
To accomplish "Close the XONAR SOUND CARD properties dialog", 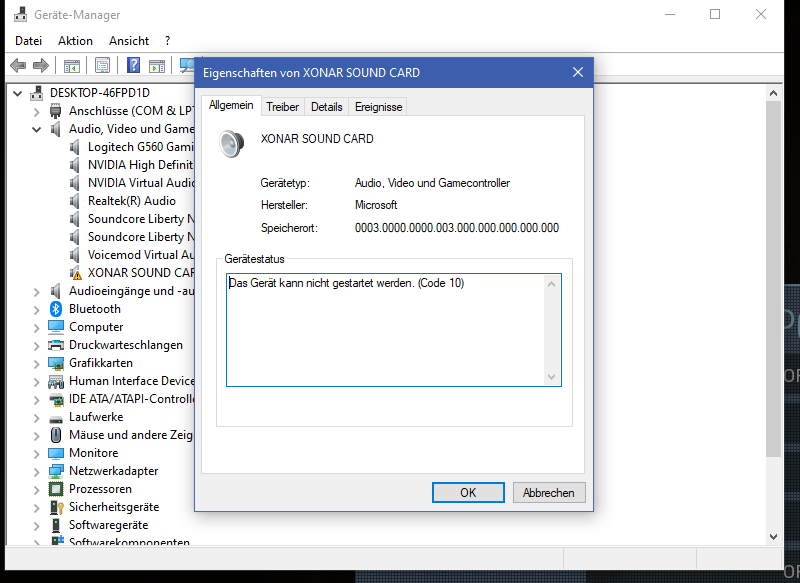I will pos(578,72).
